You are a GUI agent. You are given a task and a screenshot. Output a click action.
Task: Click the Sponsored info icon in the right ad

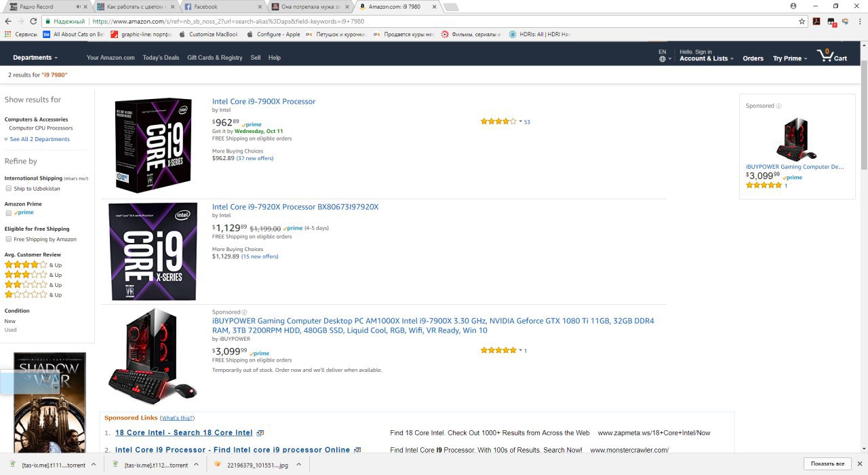coord(778,106)
